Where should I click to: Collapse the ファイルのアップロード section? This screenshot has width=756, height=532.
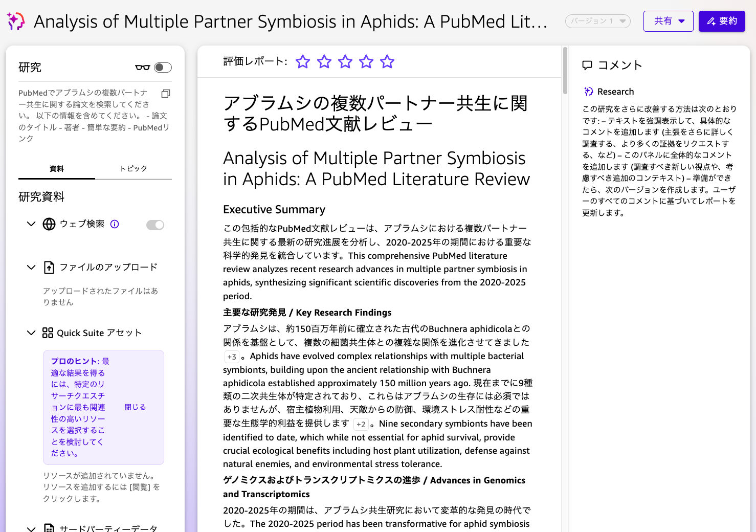click(31, 267)
